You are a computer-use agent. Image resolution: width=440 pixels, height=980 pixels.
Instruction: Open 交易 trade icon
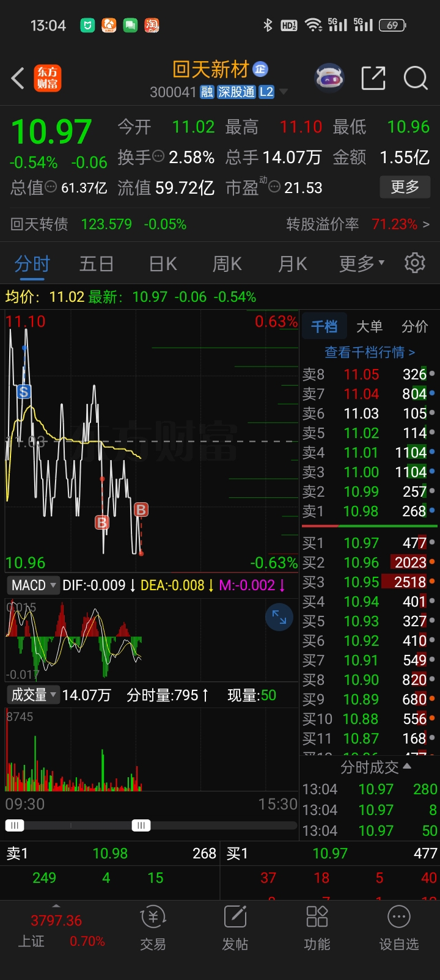153,929
